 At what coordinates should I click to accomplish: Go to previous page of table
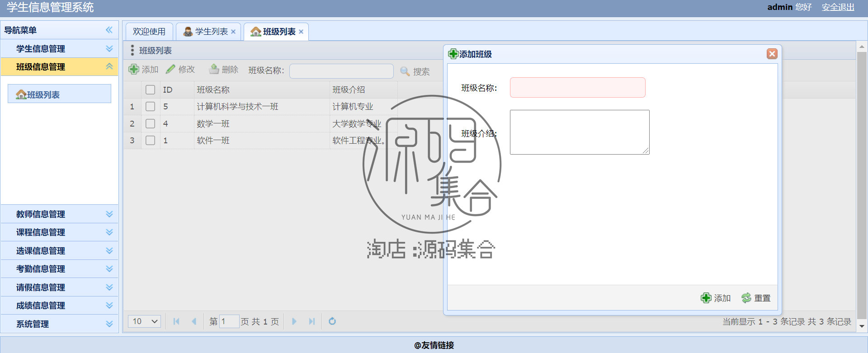point(194,321)
